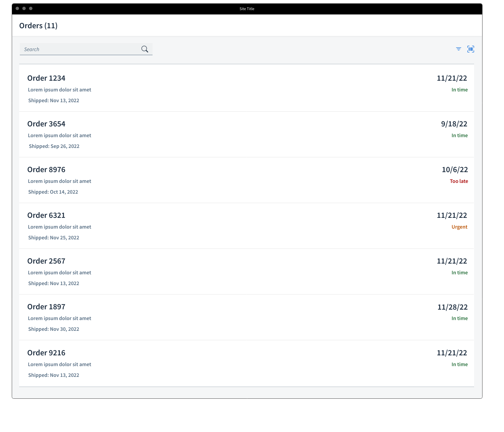Open the filter icon
The image size is (504, 432).
tap(459, 49)
